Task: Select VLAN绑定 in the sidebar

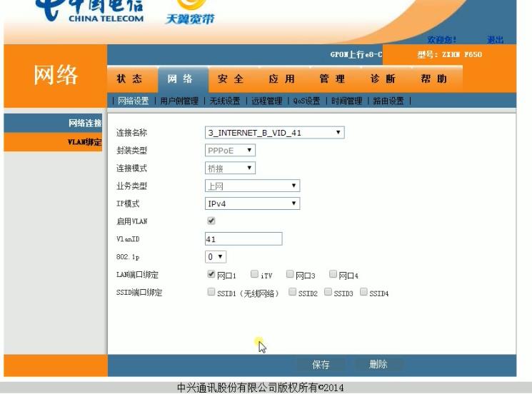Action: tap(83, 141)
